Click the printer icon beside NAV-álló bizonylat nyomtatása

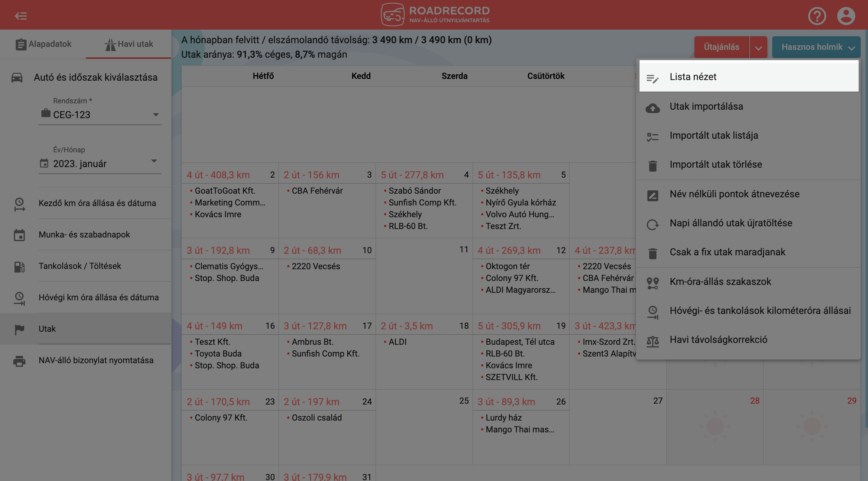[x=19, y=361]
